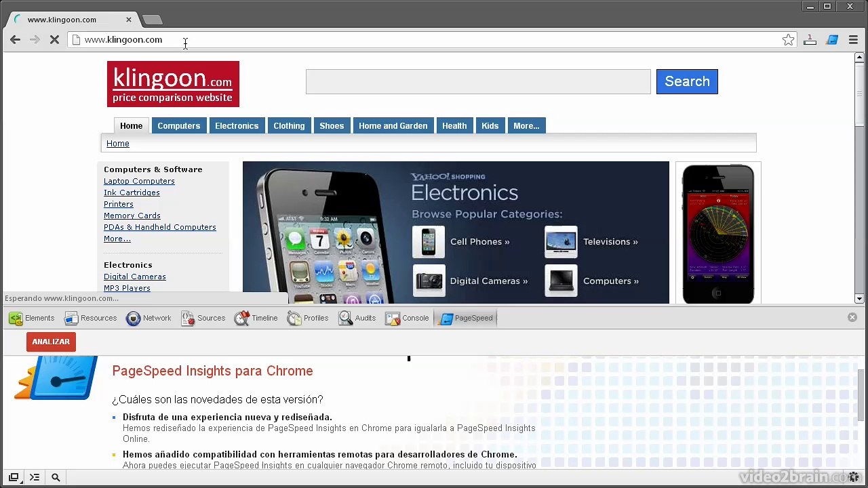The height and width of the screenshot is (488, 868).
Task: Open Profiles panel
Action: tap(307, 318)
